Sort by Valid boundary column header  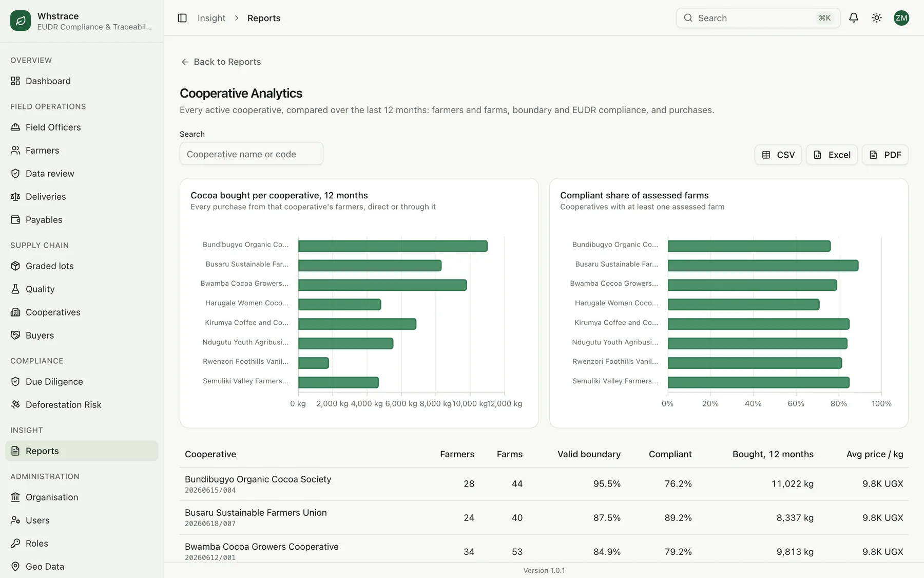(x=589, y=454)
